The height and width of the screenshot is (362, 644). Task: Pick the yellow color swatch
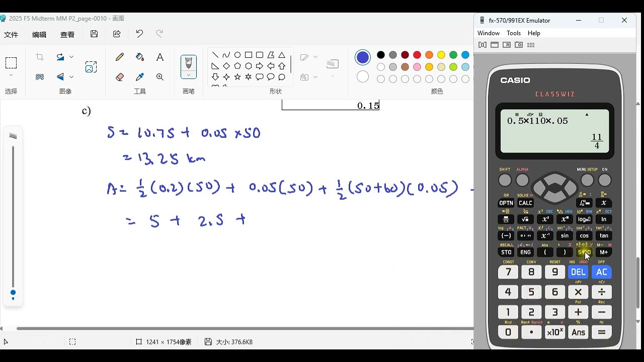point(441,55)
